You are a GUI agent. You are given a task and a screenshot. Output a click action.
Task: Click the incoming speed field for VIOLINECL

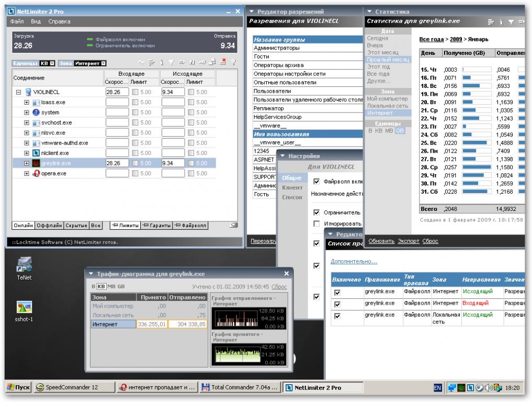pos(117,92)
